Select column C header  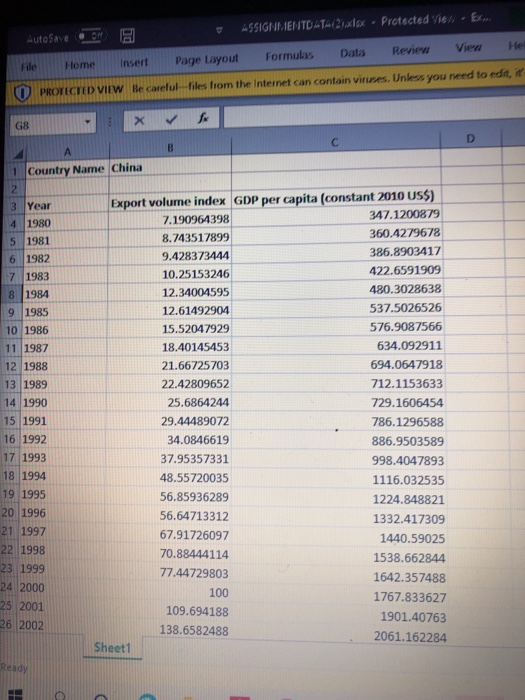click(335, 142)
